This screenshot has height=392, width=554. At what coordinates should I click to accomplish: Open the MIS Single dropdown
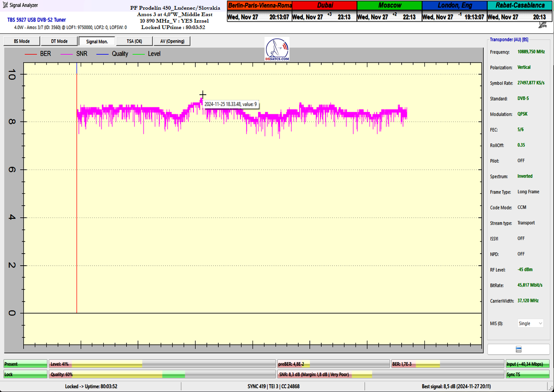pos(530,323)
